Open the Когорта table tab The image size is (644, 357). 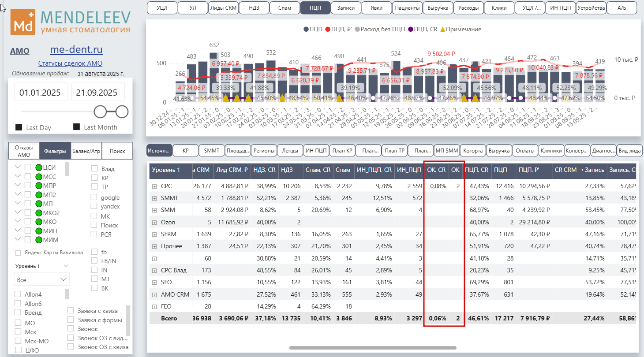[x=473, y=150]
